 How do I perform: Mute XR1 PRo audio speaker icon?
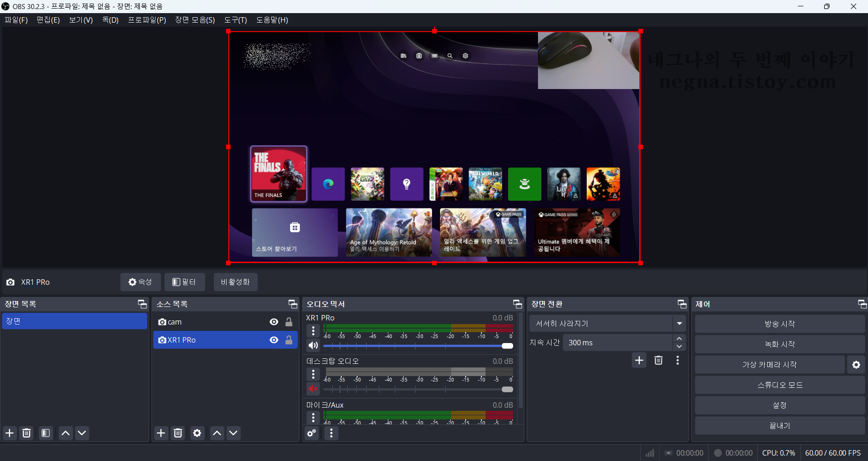coord(313,346)
